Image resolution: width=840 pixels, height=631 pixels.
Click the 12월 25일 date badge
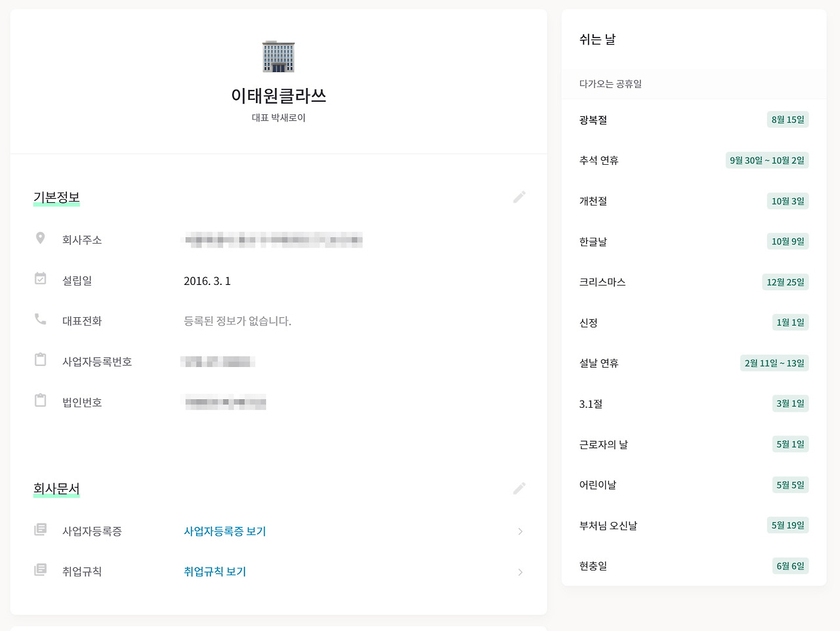[x=786, y=282]
